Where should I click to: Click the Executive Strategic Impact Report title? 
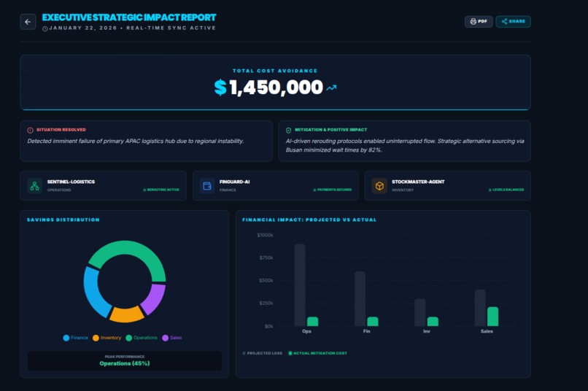click(129, 18)
